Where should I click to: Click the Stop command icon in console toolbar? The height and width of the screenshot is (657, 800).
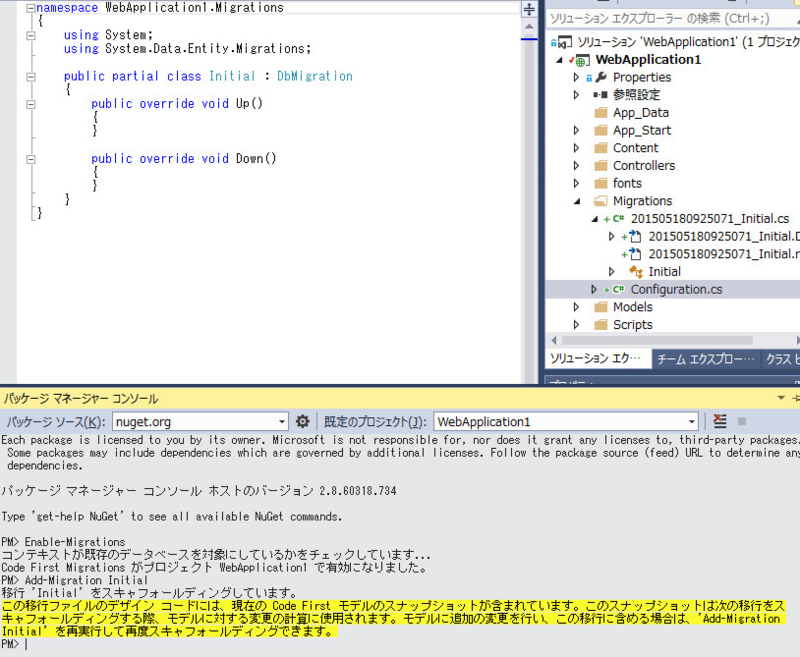741,421
